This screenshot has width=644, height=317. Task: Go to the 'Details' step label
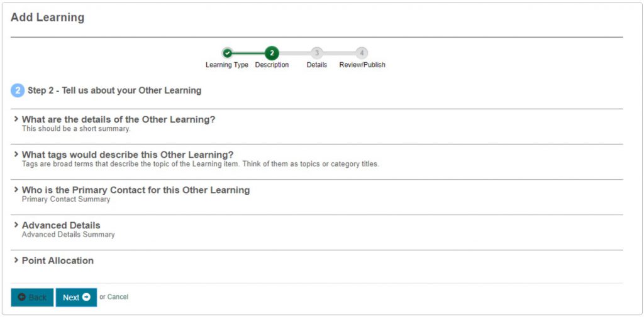(317, 65)
